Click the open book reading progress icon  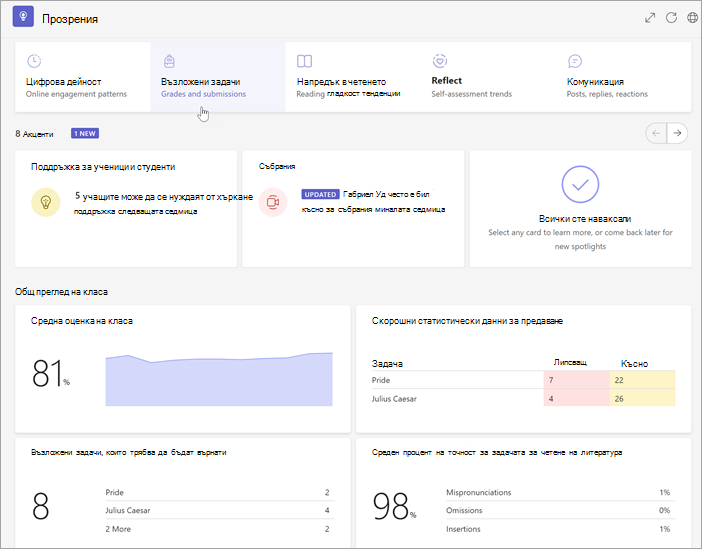304,61
